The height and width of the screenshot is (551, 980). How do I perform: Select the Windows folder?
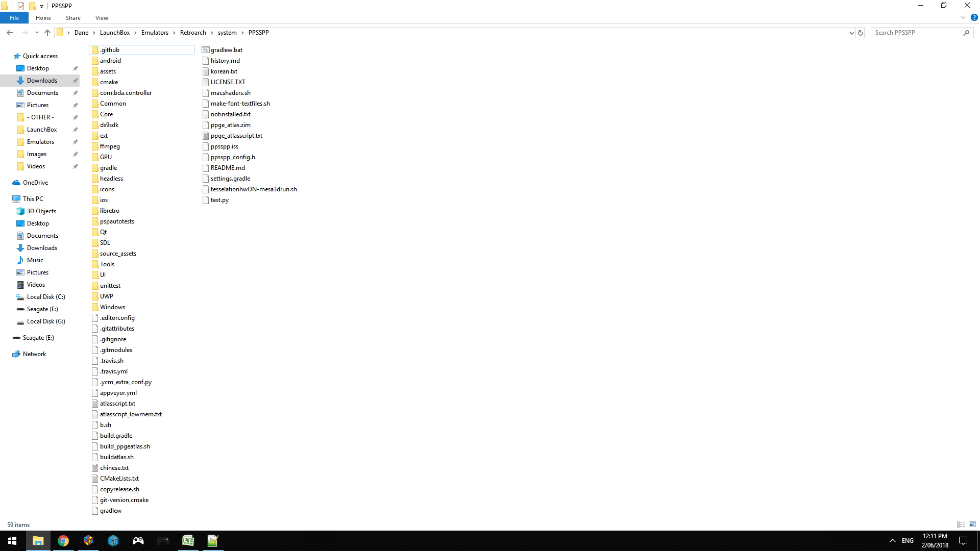112,307
